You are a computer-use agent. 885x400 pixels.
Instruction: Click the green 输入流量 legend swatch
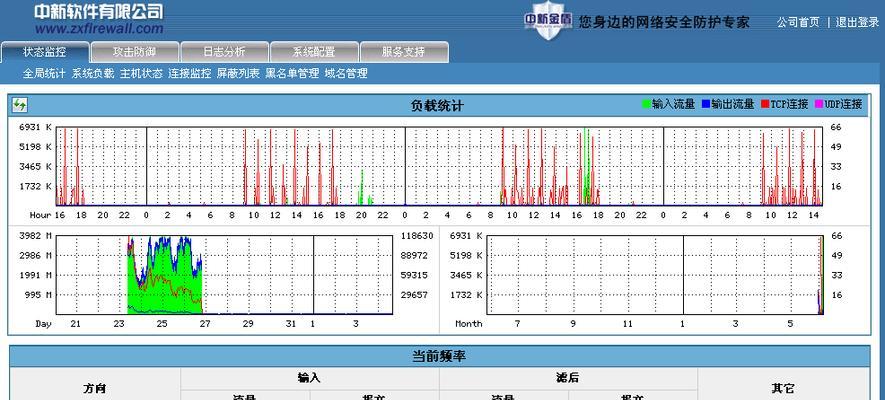646,104
